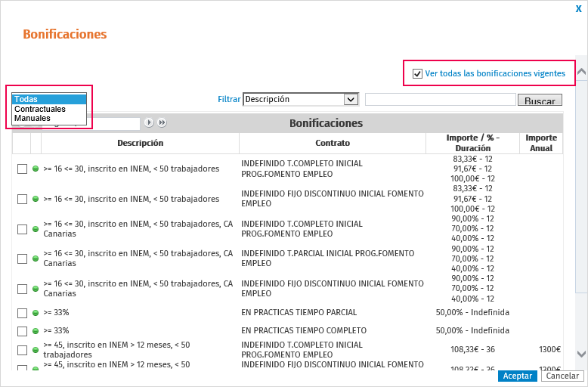The image size is (588, 387).
Task: Select checkbox for EN PRACTICAS TIEMPO PARCIAL
Action: click(x=22, y=313)
